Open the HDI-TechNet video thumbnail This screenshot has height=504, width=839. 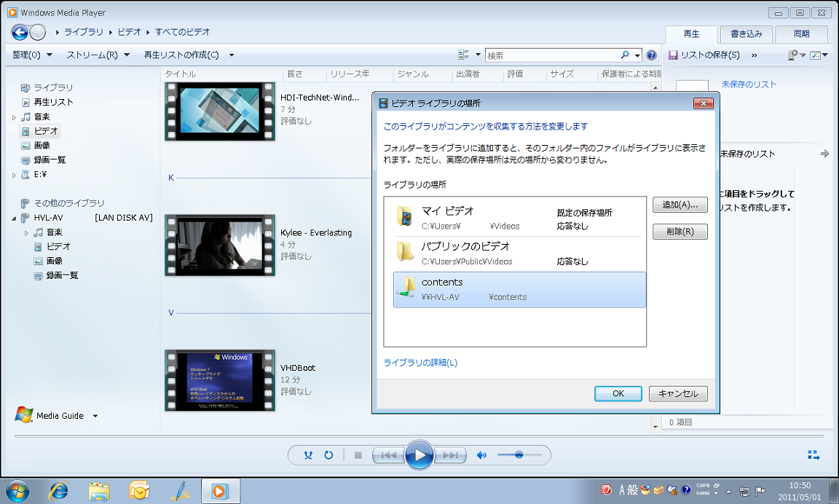(x=220, y=111)
